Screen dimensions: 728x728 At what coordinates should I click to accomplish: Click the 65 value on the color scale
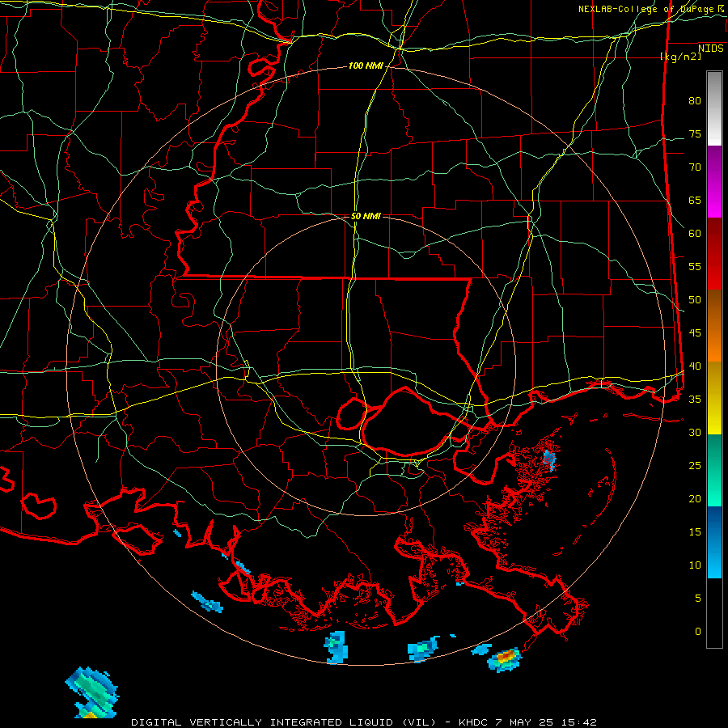click(x=695, y=201)
